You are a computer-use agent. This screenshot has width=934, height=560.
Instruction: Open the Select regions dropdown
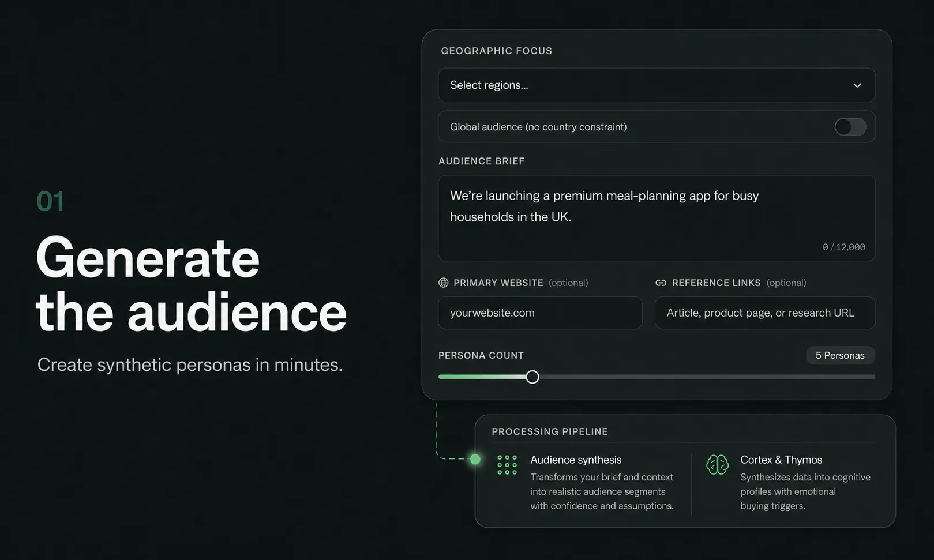click(x=657, y=85)
